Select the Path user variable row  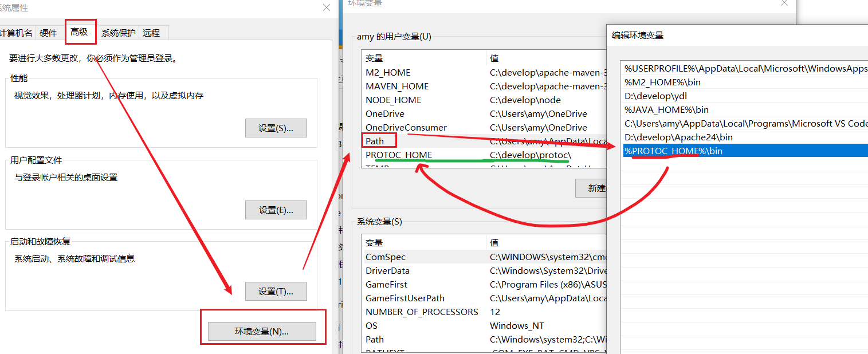484,141
